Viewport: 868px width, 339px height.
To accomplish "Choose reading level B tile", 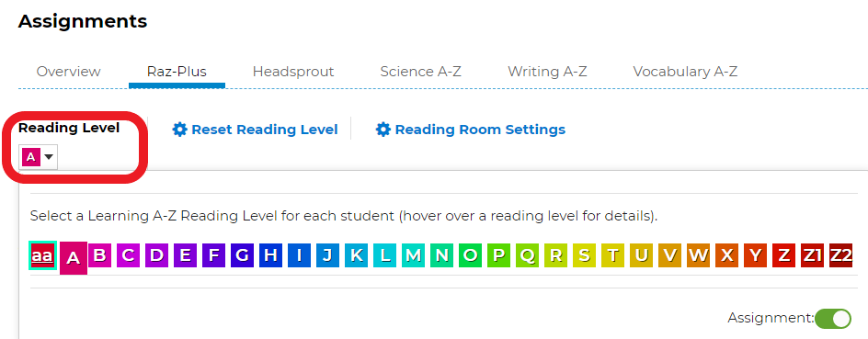I will pos(99,255).
